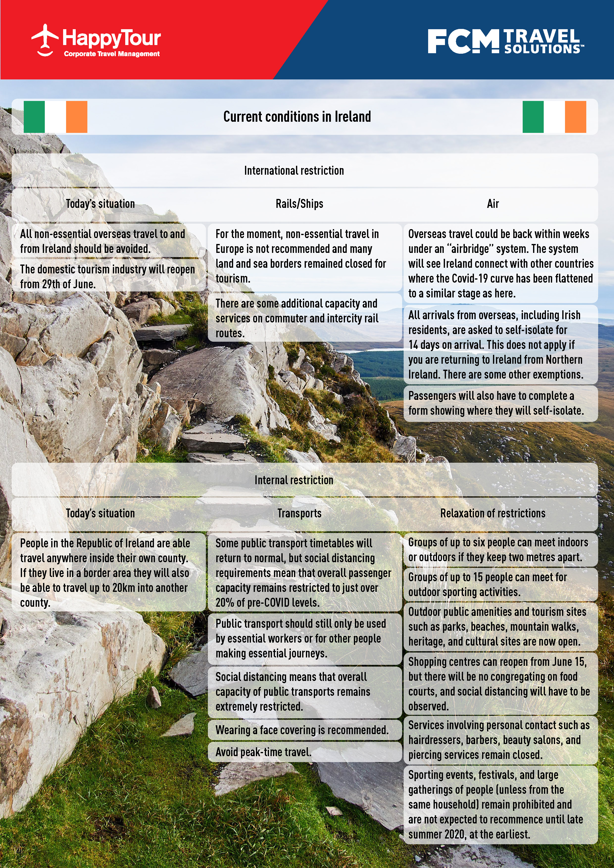614x868 pixels.
Task: Click 'Groups of up to six people' box
Action: 501,550
